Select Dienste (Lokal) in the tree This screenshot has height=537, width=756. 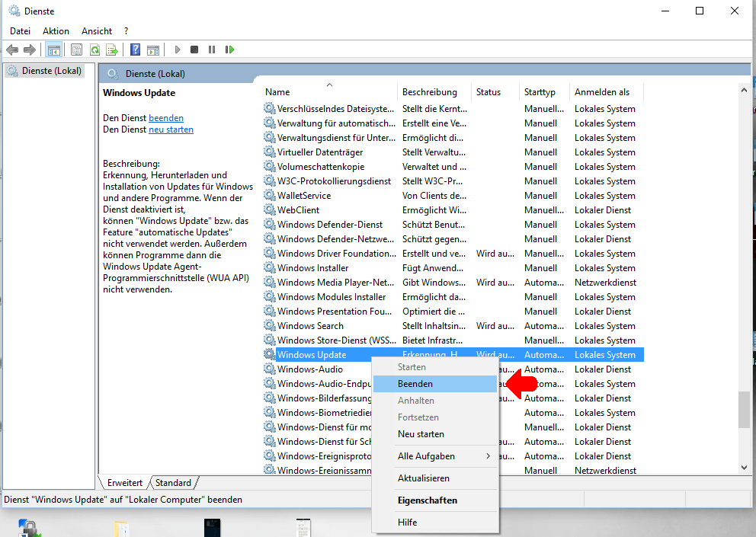(x=44, y=71)
